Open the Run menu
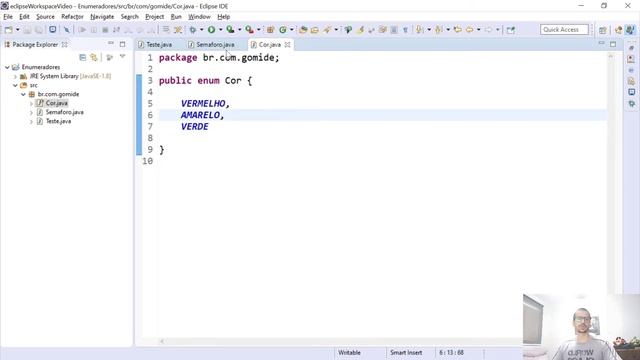The image size is (640, 360). [x=176, y=17]
